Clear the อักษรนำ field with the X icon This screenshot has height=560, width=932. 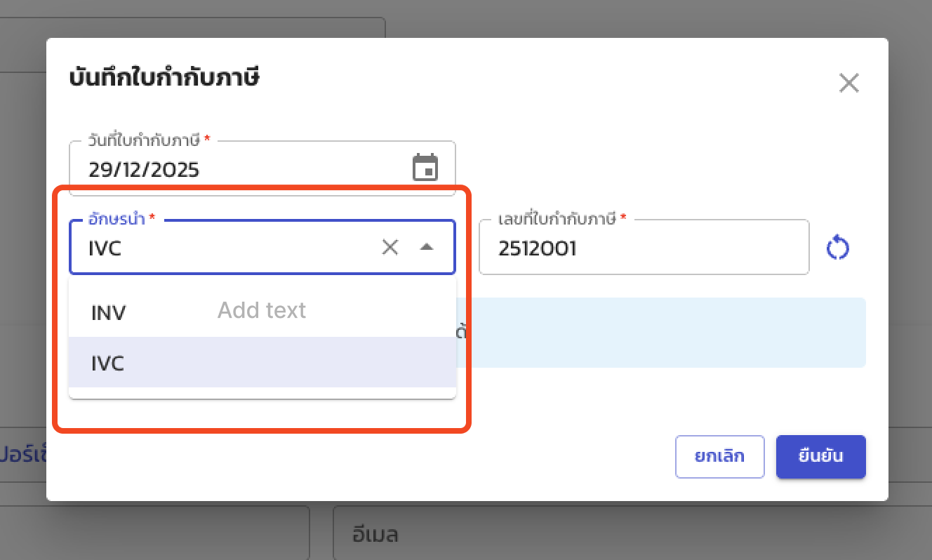point(390,247)
